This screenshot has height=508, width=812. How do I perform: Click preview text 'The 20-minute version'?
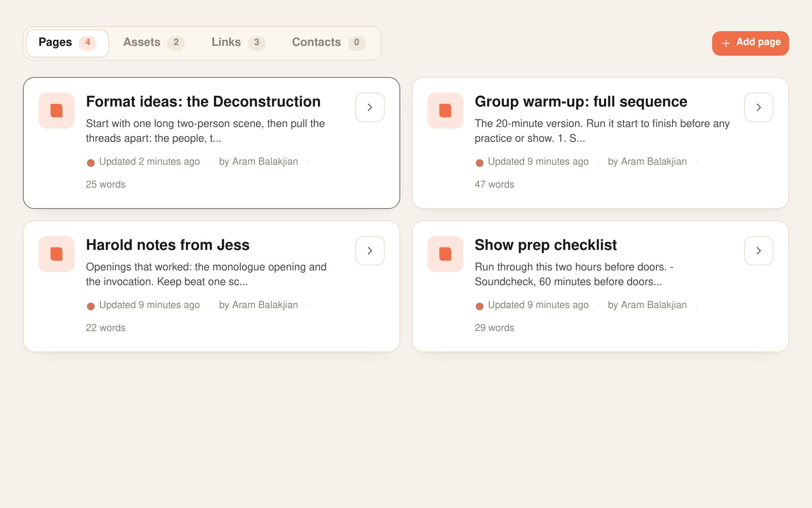click(602, 131)
